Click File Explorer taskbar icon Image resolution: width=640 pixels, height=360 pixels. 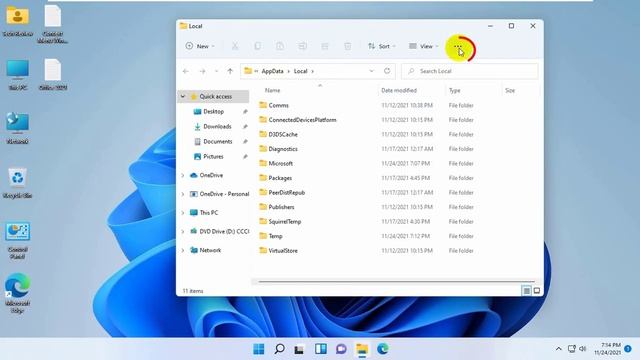click(x=362, y=349)
